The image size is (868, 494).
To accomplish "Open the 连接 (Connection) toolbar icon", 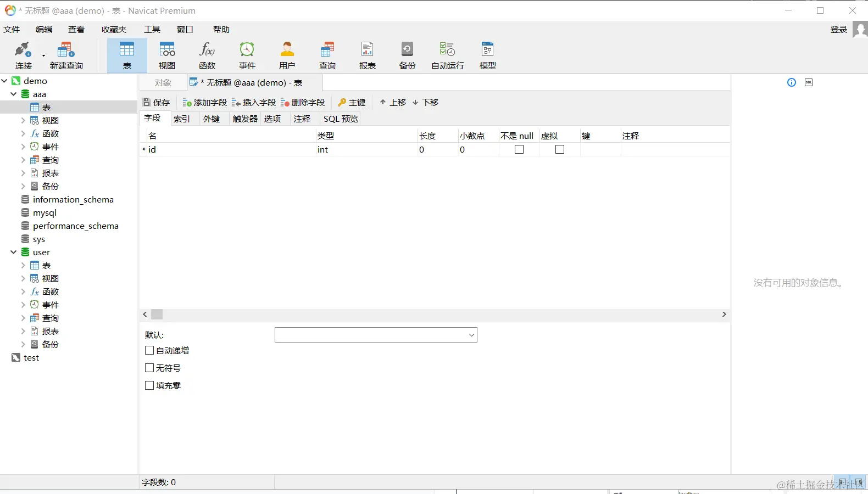I will [x=23, y=55].
